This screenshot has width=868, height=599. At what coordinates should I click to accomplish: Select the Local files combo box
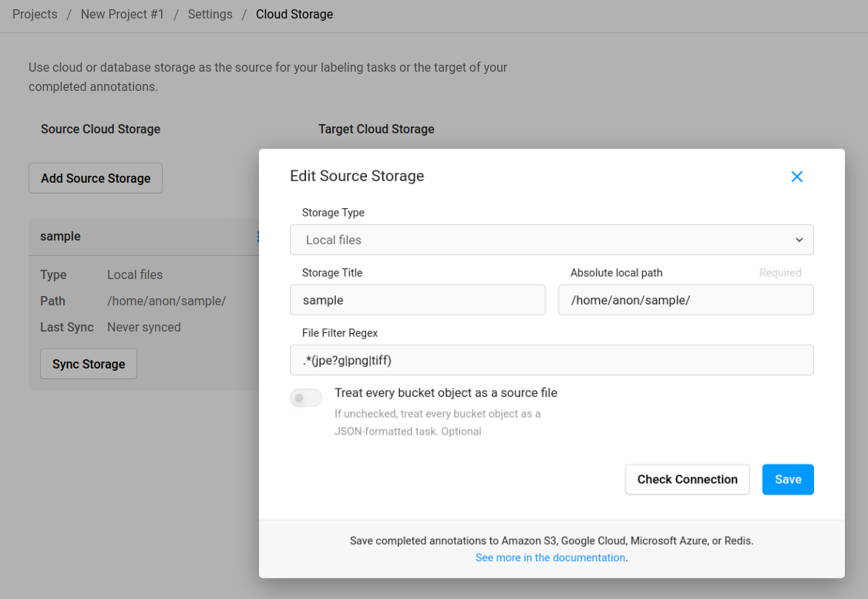(551, 240)
